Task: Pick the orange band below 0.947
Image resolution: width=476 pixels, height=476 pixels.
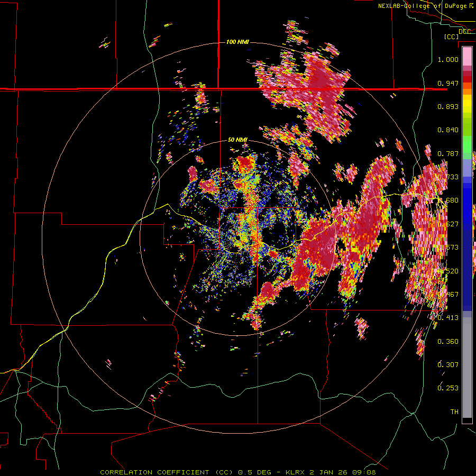Action: click(x=467, y=91)
